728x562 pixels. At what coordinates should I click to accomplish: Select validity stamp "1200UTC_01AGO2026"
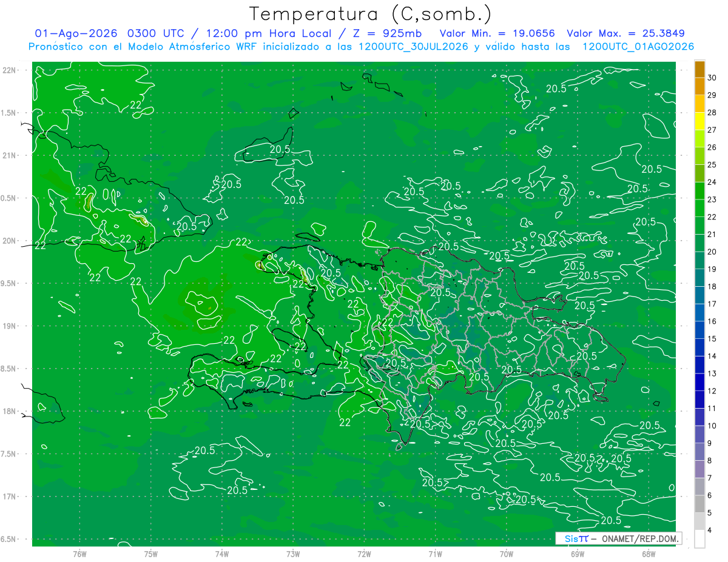pyautogui.click(x=638, y=47)
